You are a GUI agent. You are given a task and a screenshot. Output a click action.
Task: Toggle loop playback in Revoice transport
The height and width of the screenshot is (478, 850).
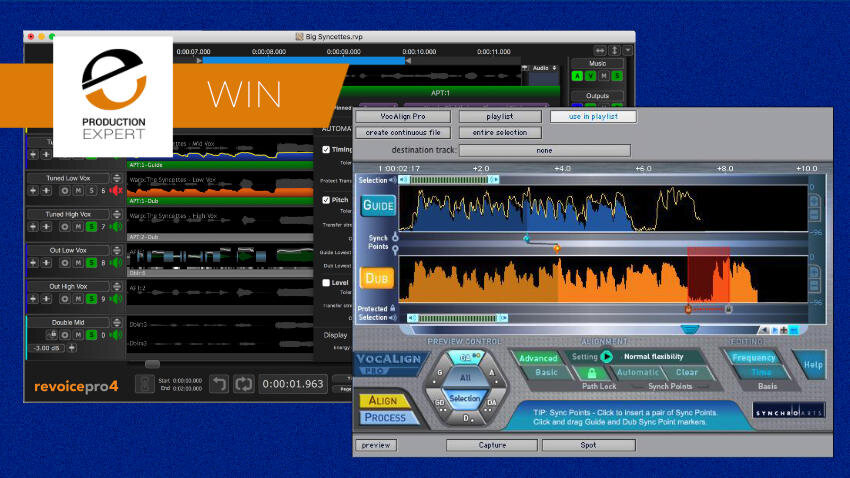coord(243,384)
